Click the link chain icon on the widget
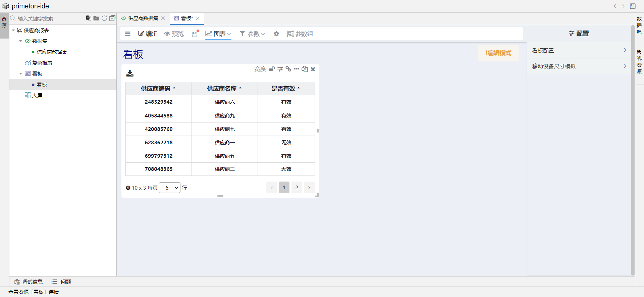 (x=288, y=69)
